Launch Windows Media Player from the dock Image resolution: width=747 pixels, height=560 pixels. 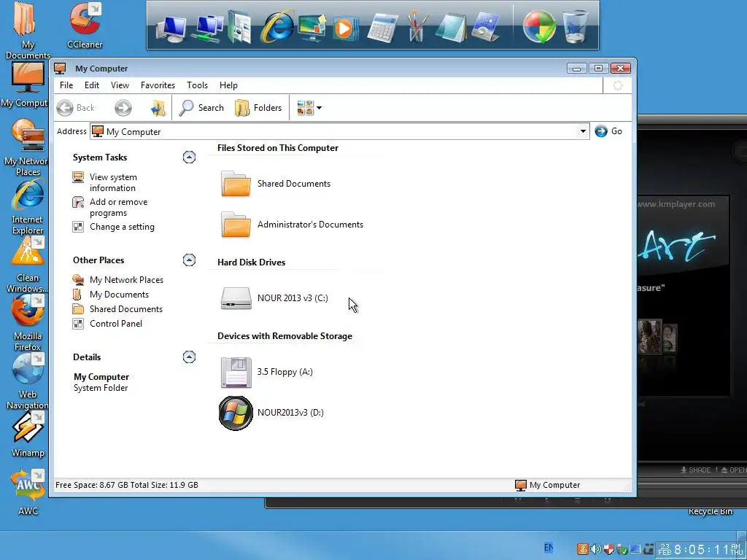coord(344,28)
